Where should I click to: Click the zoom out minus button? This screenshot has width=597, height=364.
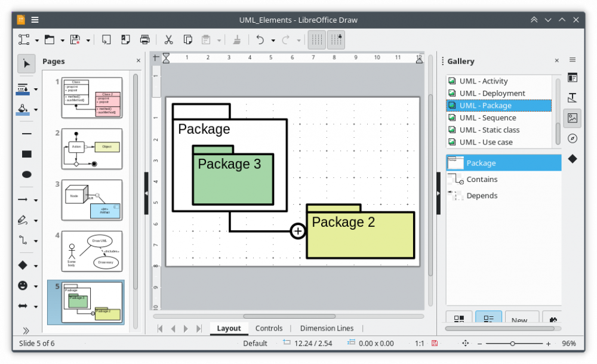480,344
